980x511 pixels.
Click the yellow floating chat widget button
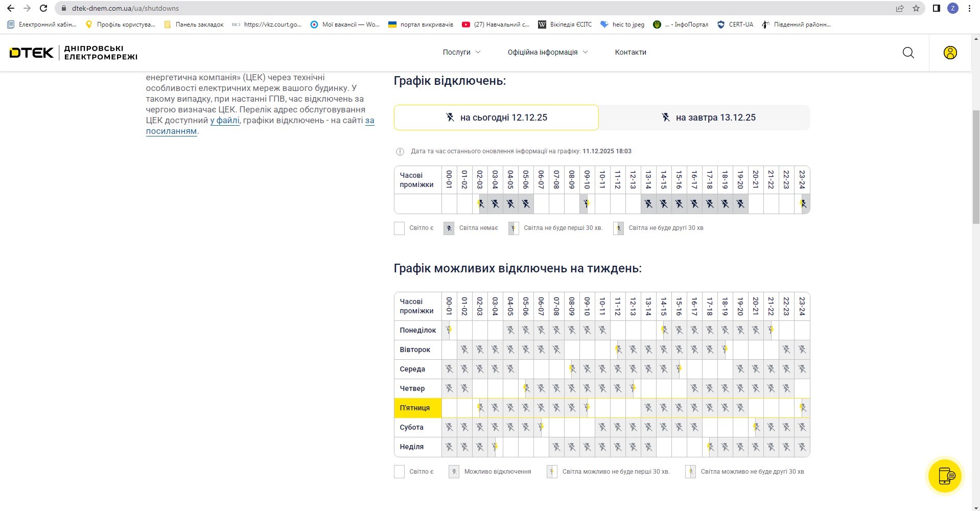tap(945, 475)
